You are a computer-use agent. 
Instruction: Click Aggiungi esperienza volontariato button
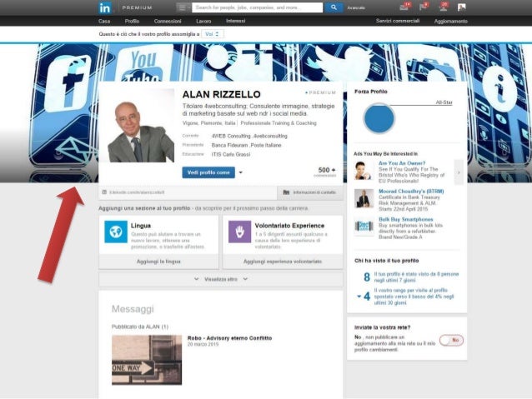[283, 262]
